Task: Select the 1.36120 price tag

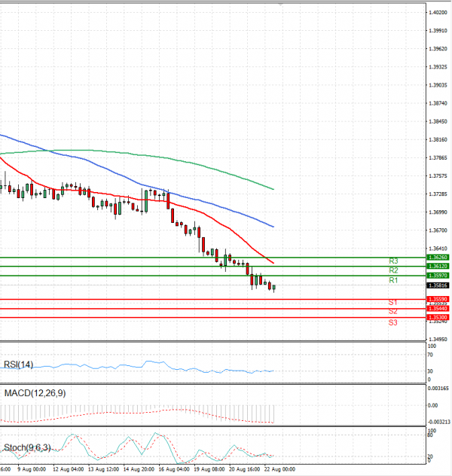Action: pyautogui.click(x=438, y=266)
